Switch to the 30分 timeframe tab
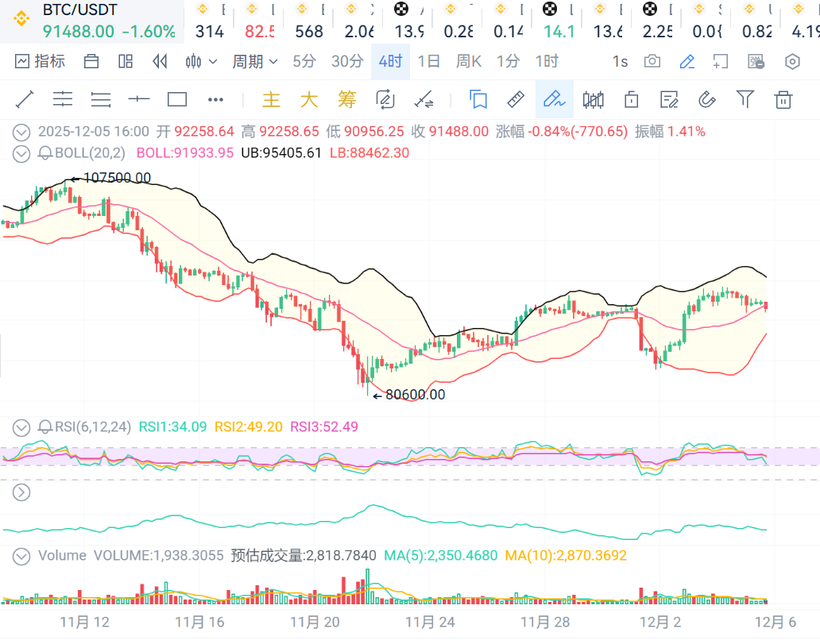Image resolution: width=820 pixels, height=644 pixels. (x=347, y=61)
